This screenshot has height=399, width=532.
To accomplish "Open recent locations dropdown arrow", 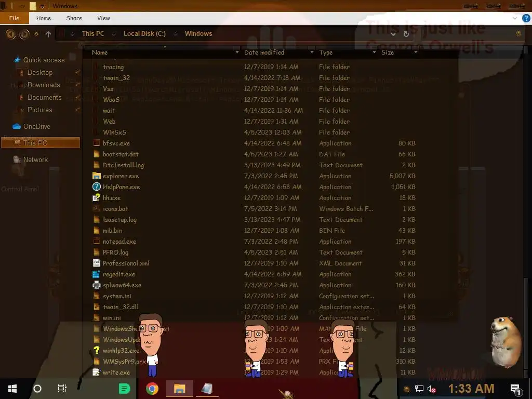I will click(x=36, y=34).
